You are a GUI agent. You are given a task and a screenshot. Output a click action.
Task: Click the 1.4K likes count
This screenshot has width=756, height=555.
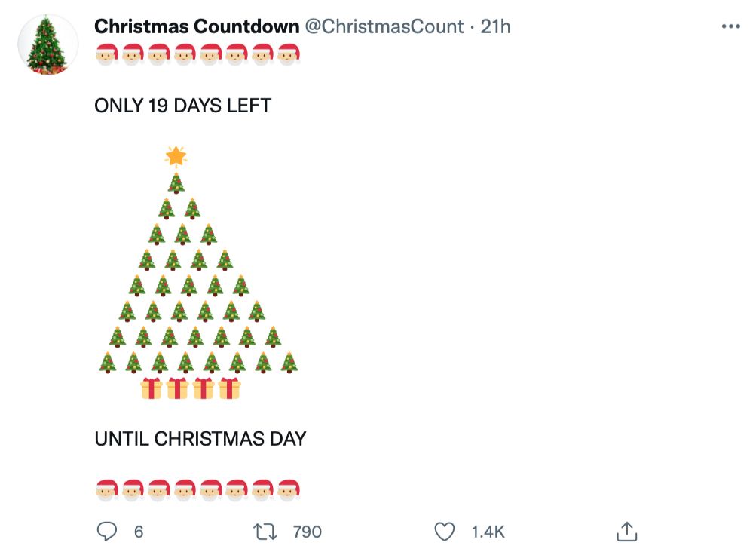point(488,532)
